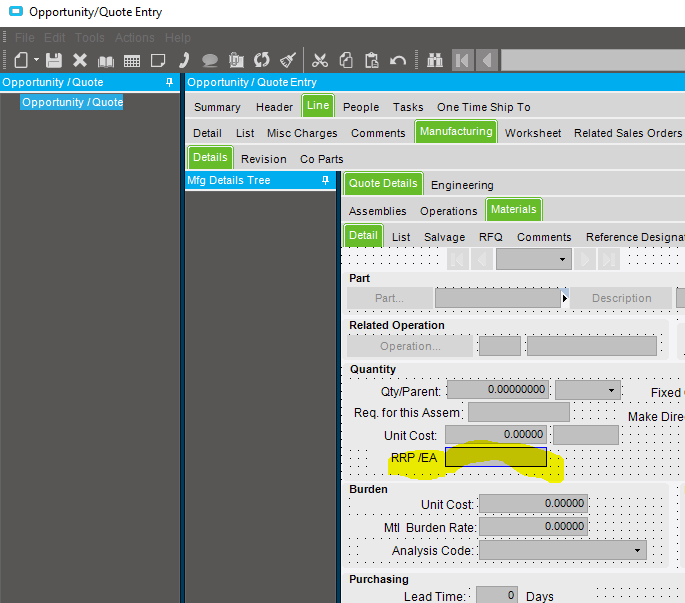Select Opportunity / Quote tree node
The width and height of the screenshot is (685, 603).
(72, 102)
